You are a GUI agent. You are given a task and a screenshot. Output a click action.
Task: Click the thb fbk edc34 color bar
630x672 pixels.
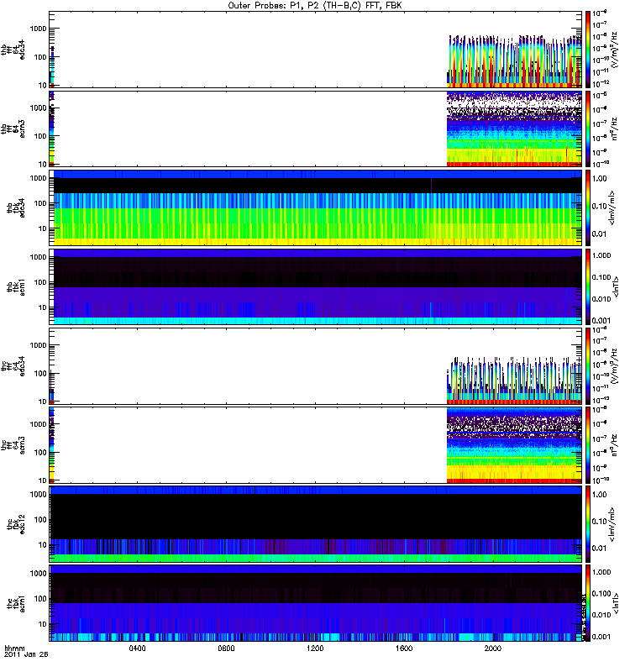pos(588,207)
